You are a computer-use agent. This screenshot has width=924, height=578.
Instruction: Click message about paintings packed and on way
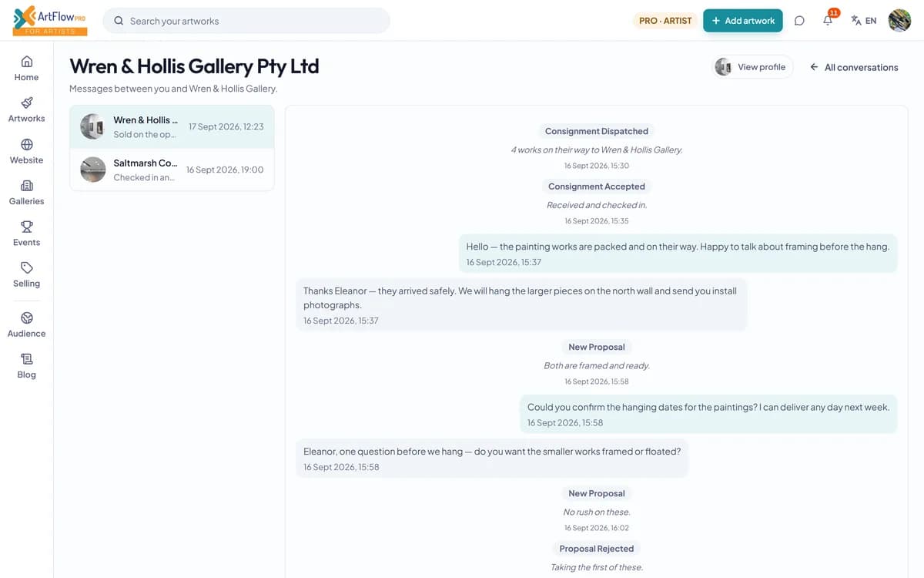point(678,254)
